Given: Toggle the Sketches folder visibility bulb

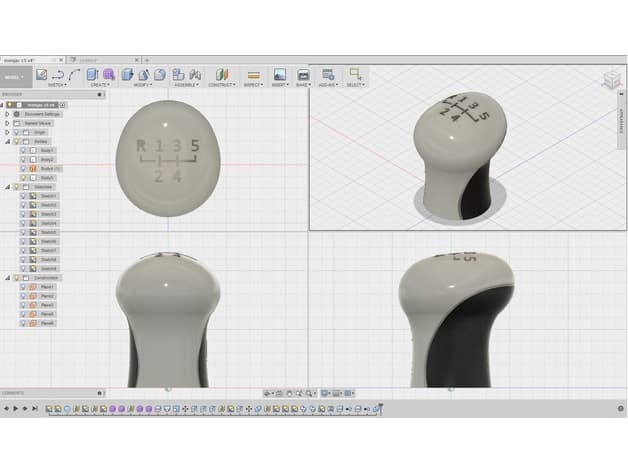Looking at the screenshot, I should pyautogui.click(x=16, y=187).
